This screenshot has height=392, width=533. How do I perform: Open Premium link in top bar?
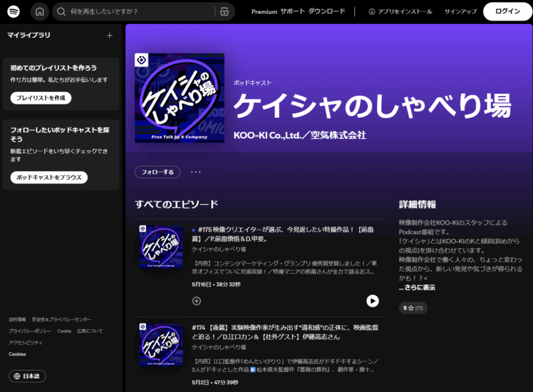click(x=264, y=11)
